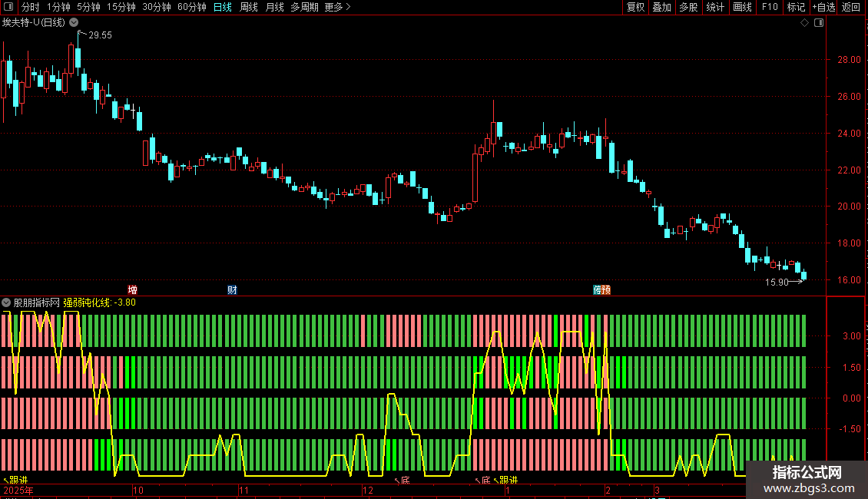This screenshot has height=499, width=868.
Task: Click the 2025年 date axis label
Action: pos(18,490)
